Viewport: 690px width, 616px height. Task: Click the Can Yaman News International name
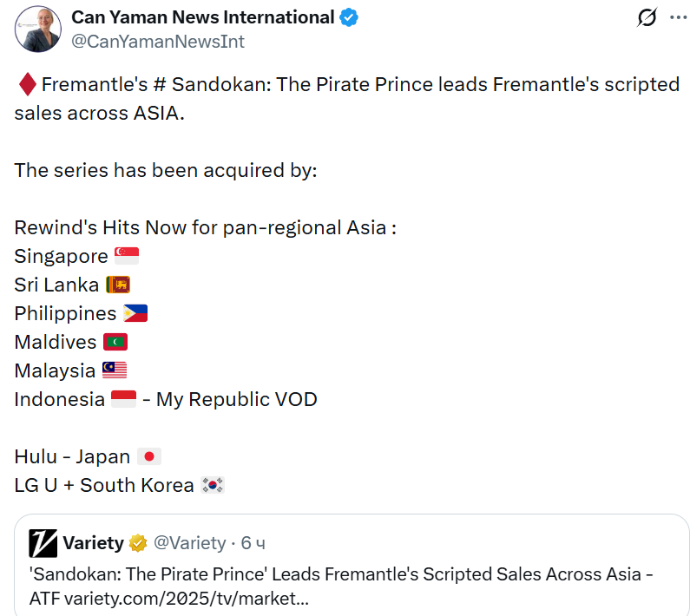click(202, 17)
